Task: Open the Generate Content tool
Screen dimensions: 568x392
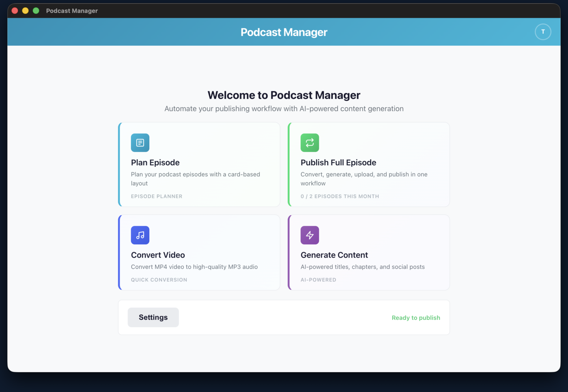Action: pyautogui.click(x=368, y=252)
